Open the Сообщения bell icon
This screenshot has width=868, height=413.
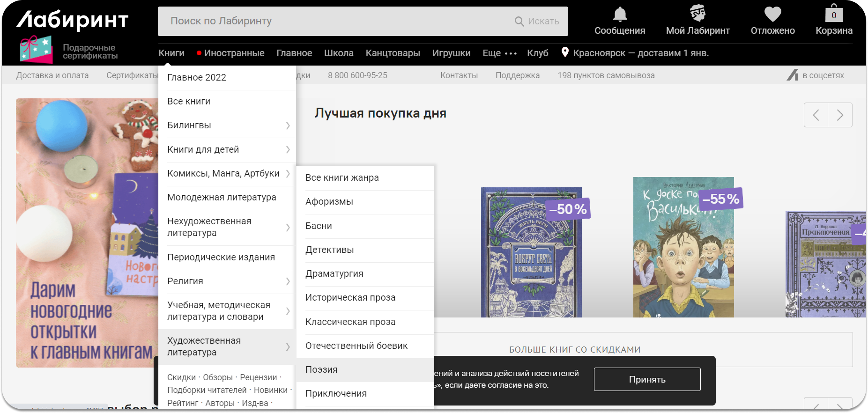coord(620,15)
